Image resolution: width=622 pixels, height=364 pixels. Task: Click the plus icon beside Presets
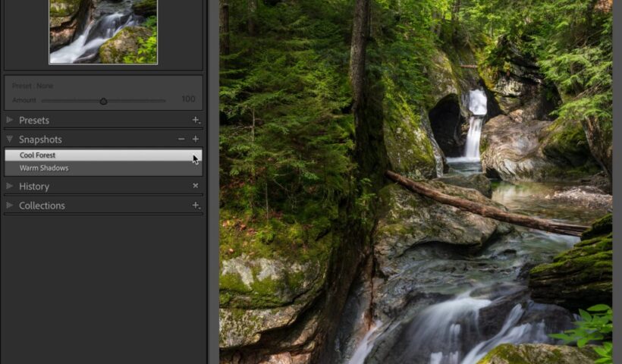(195, 121)
